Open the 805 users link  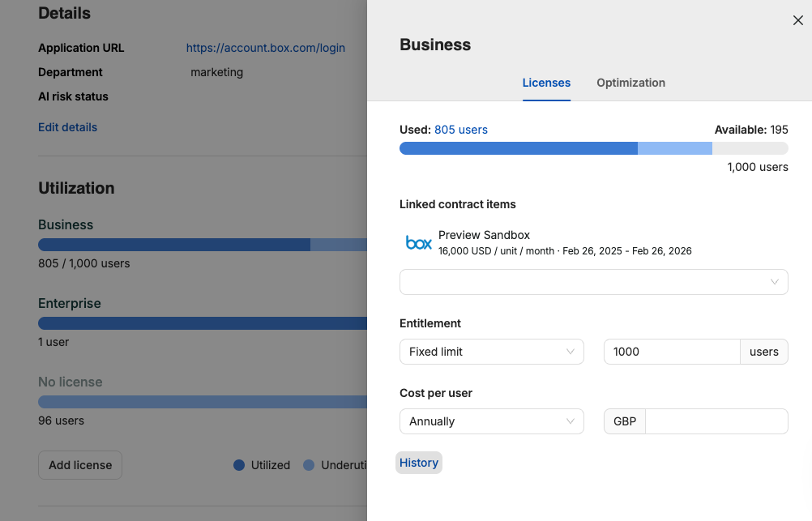[460, 130]
